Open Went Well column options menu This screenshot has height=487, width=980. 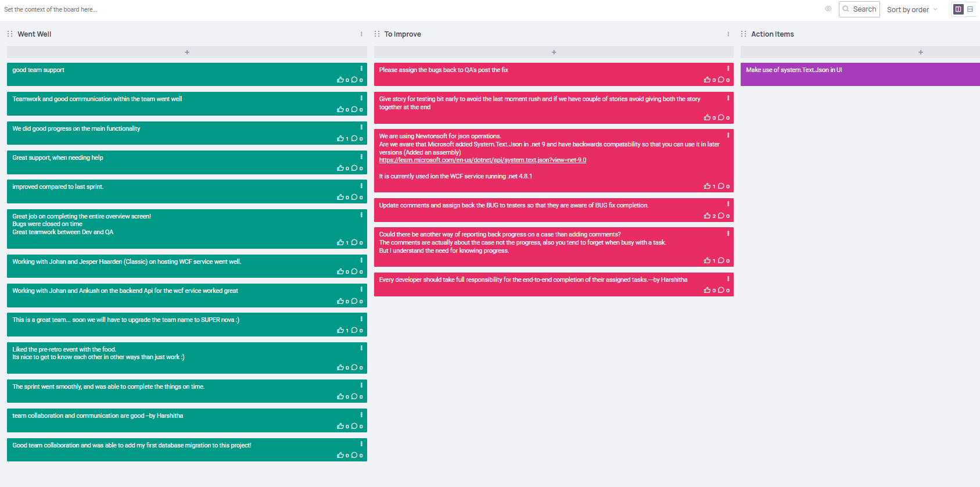pos(361,34)
